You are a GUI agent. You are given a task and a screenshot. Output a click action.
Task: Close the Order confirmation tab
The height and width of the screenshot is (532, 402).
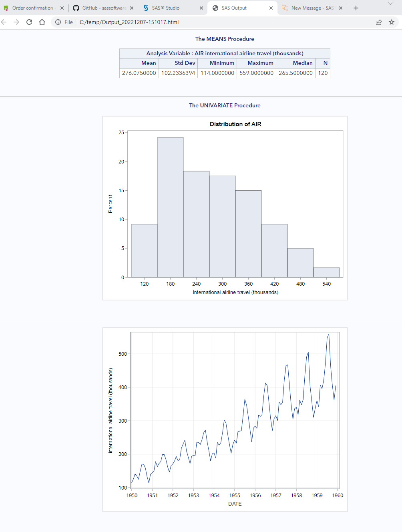pyautogui.click(x=62, y=8)
